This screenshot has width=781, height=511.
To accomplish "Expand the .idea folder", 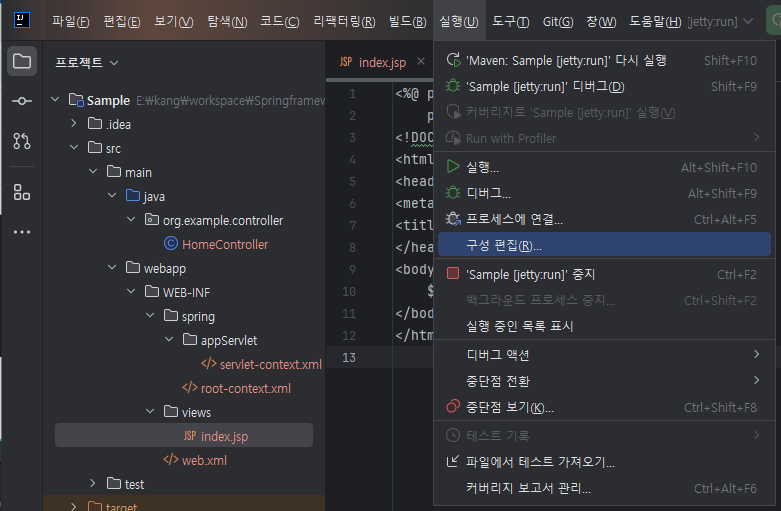I will click(74, 123).
